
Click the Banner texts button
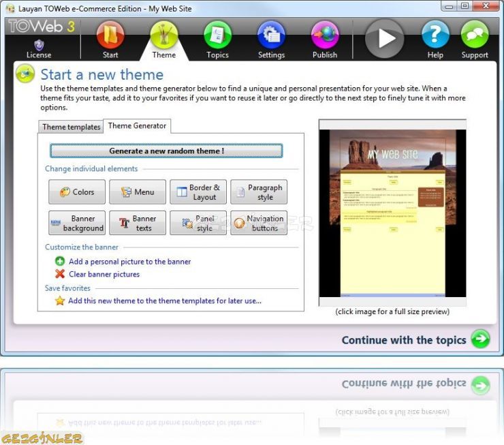tap(138, 223)
